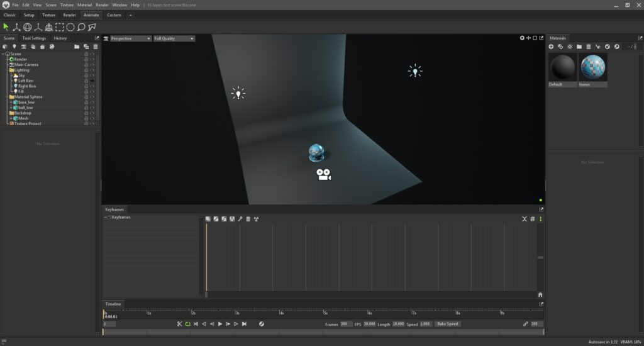The image size is (644, 346).
Task: Toggle the green loop playback icon
Action: point(187,324)
